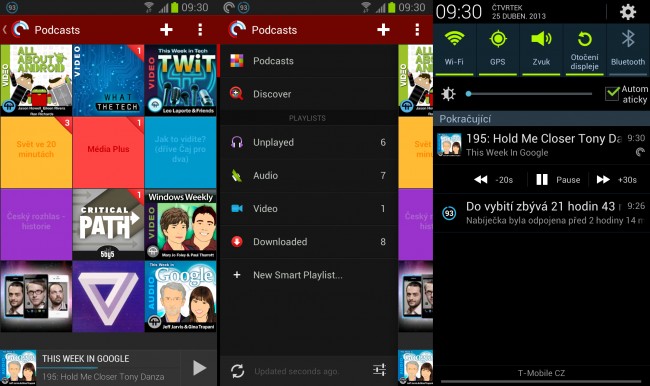This screenshot has width=650, height=386.
Task: Create a New Smart Playlist
Action: (309, 275)
